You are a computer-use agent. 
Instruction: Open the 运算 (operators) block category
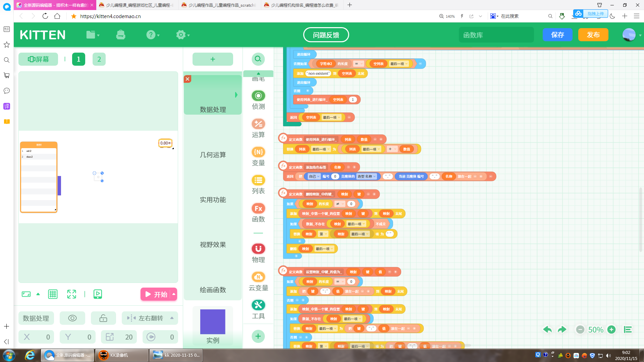[x=258, y=128]
